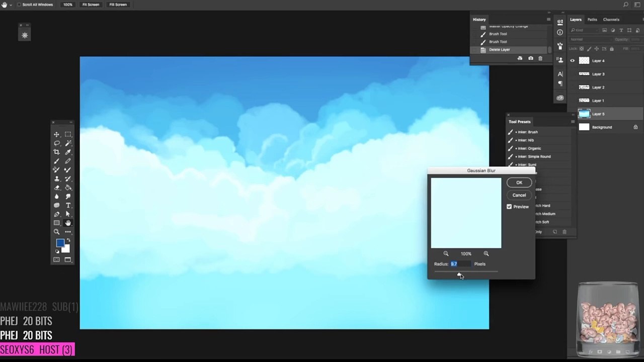This screenshot has height=362, width=644.
Task: Click the 100% zoom button
Action: coord(67,5)
